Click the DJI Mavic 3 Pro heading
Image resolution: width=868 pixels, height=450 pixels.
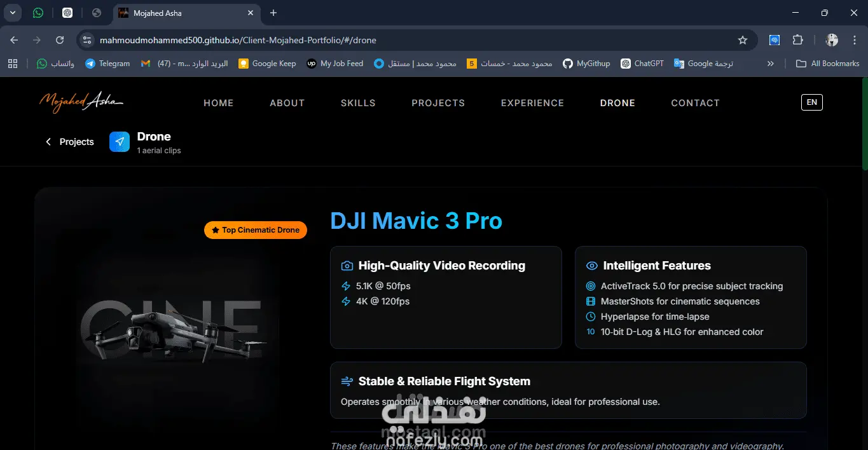click(x=417, y=221)
